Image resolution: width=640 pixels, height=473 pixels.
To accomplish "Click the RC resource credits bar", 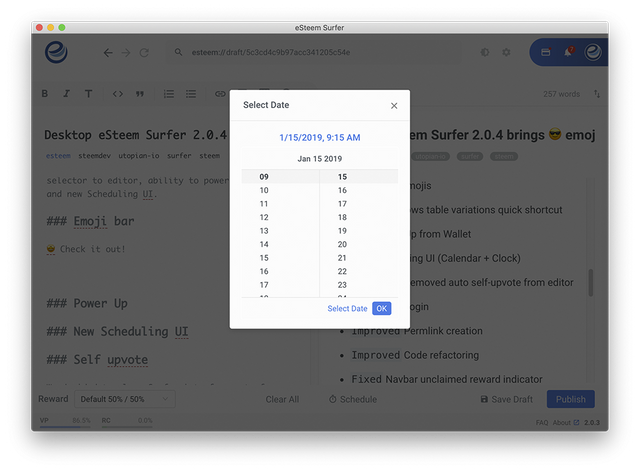I will [x=127, y=426].
